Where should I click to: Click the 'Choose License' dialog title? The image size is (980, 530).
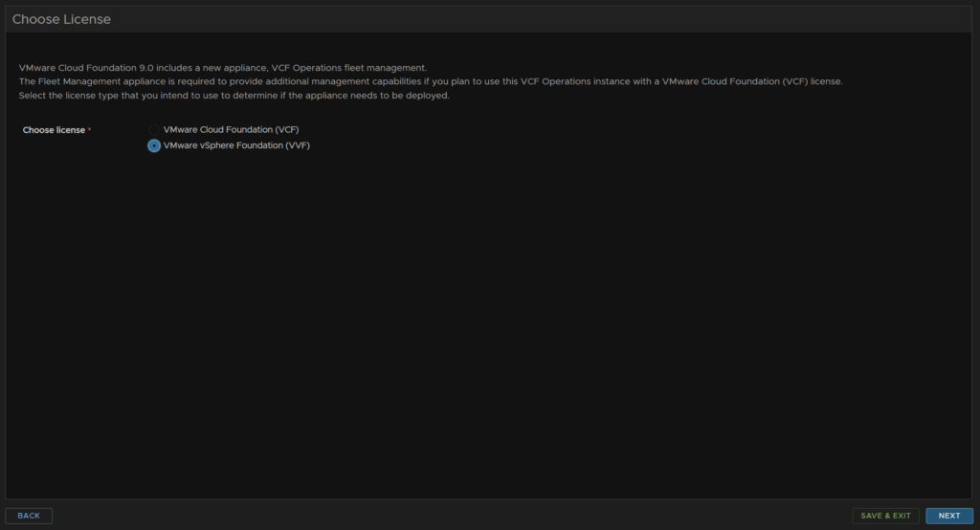coord(61,19)
